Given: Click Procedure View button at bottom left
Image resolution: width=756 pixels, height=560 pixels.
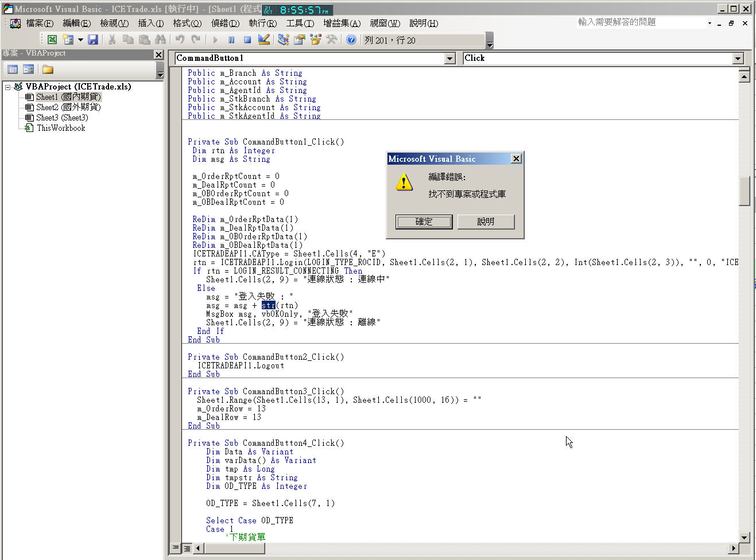Looking at the screenshot, I should 176,548.
